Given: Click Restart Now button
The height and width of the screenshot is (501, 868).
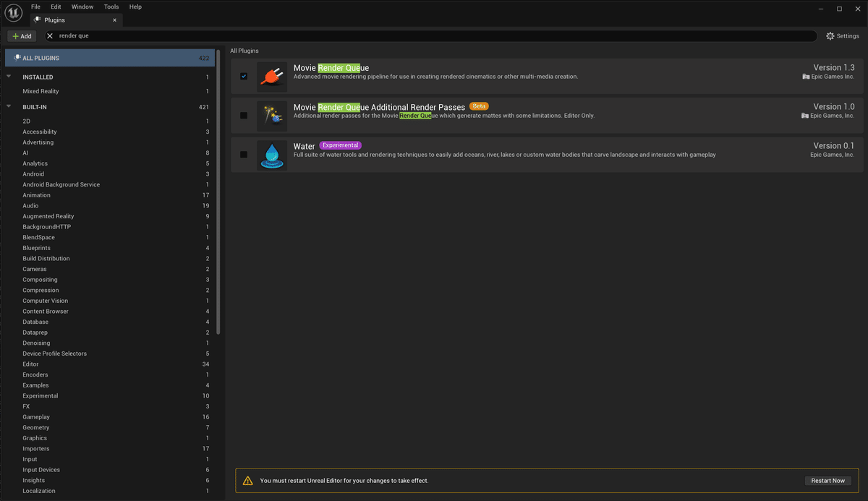Looking at the screenshot, I should [x=828, y=481].
